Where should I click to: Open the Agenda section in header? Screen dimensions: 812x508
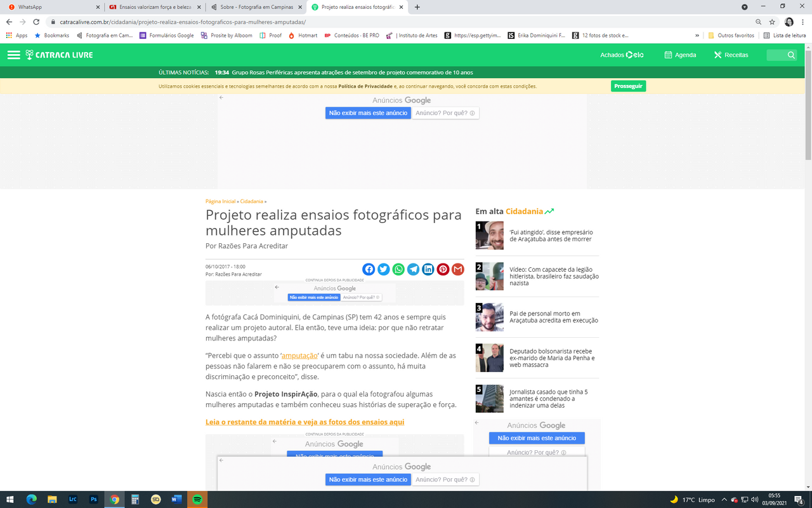pyautogui.click(x=680, y=55)
